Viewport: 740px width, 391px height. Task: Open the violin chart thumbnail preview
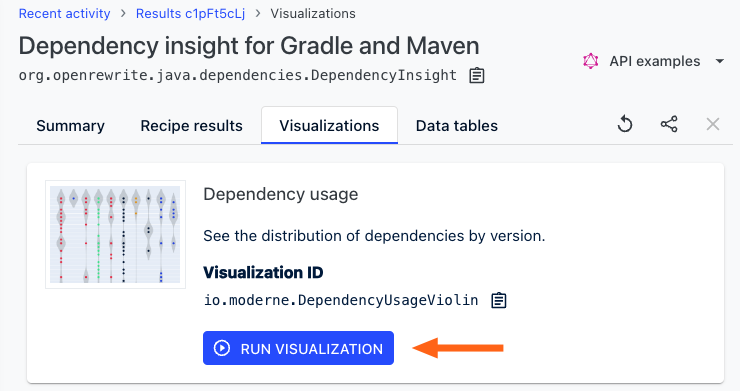pos(115,234)
